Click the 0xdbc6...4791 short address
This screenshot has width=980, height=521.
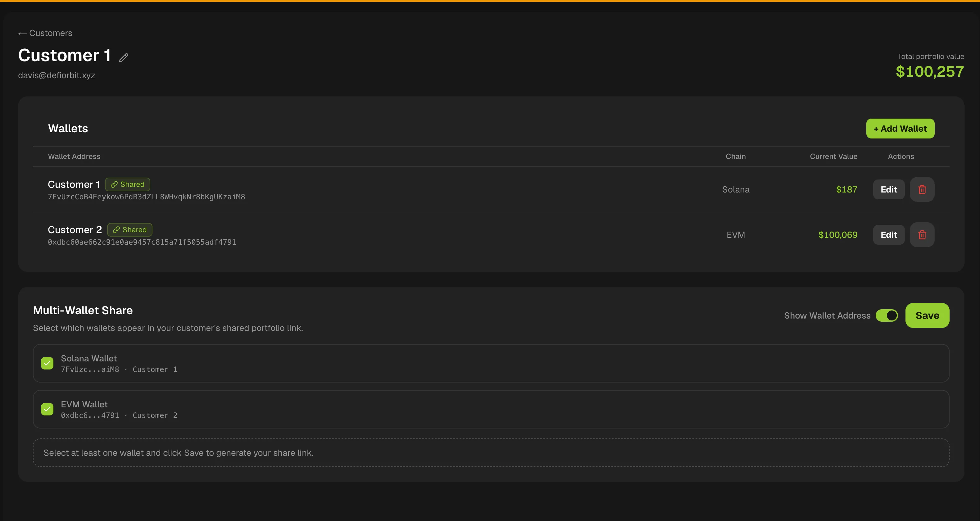[90, 415]
